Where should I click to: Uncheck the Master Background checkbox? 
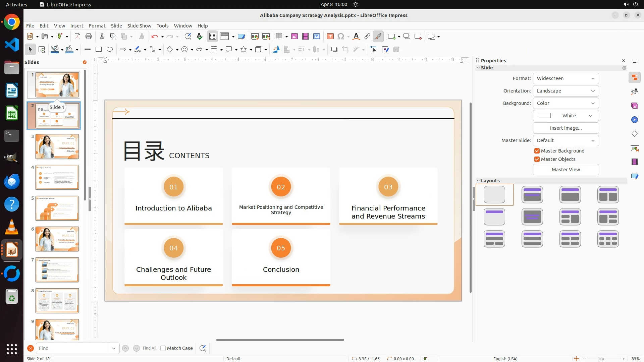tap(537, 151)
